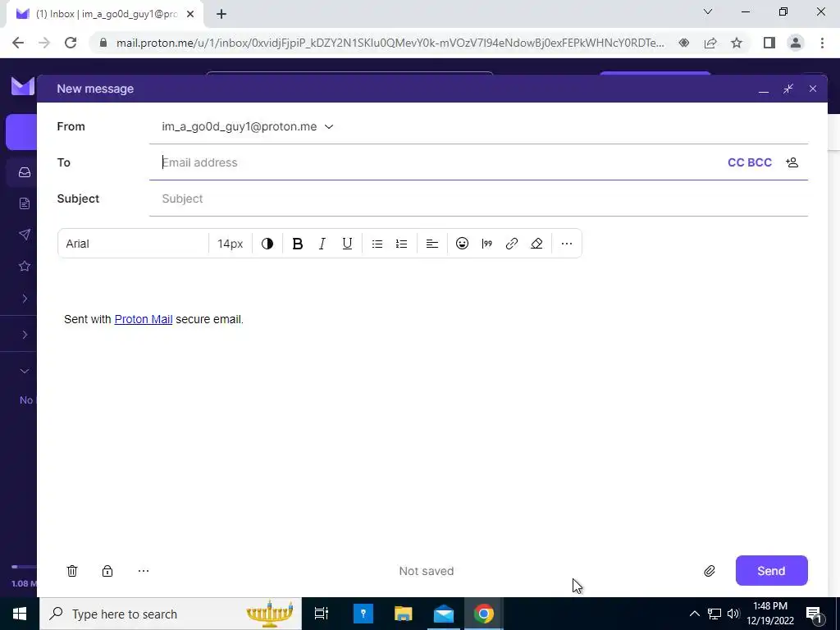Add CC recipients field
The width and height of the screenshot is (840, 630).
736,162
